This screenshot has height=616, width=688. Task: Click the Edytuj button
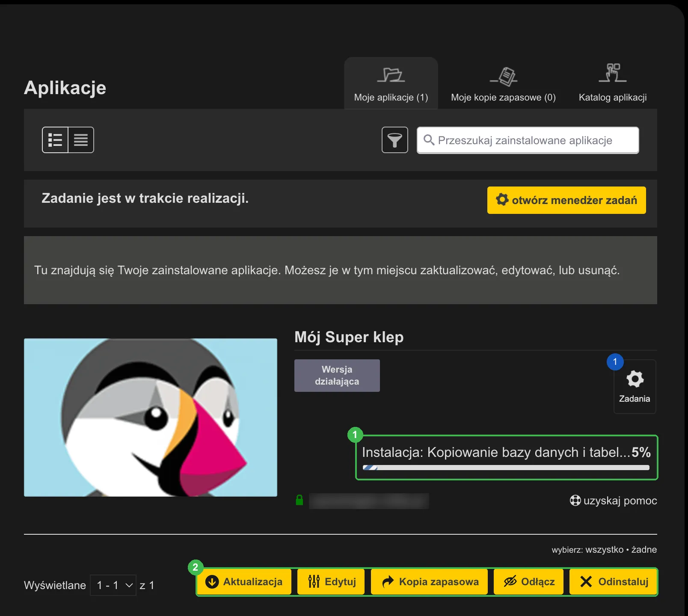(x=331, y=582)
